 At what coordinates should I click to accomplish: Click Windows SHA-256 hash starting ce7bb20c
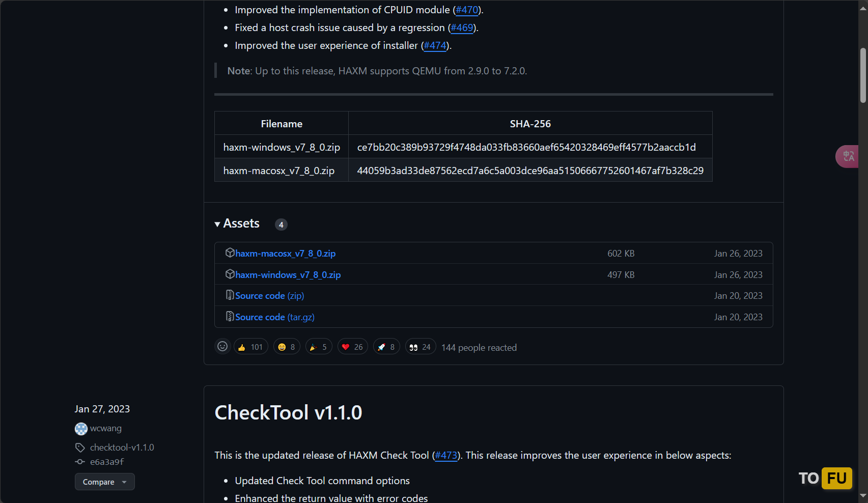pyautogui.click(x=526, y=147)
